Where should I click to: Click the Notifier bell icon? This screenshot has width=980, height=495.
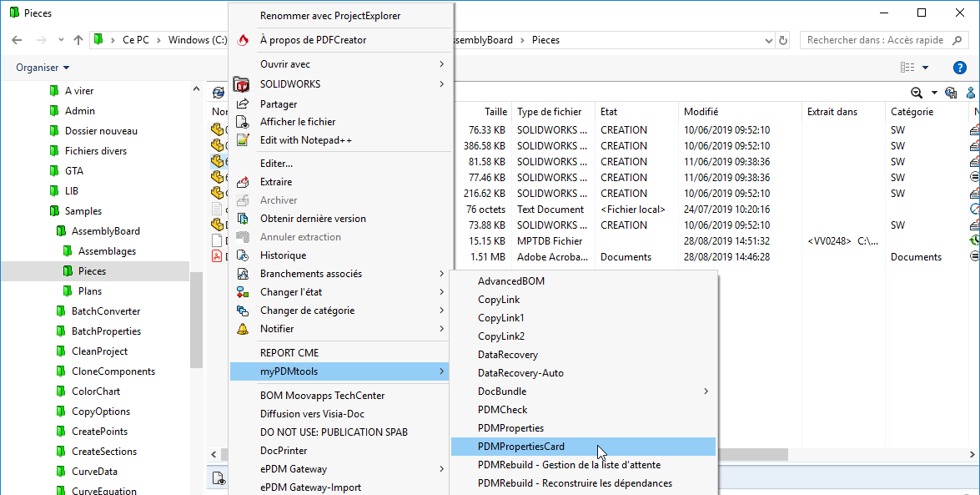click(x=243, y=329)
